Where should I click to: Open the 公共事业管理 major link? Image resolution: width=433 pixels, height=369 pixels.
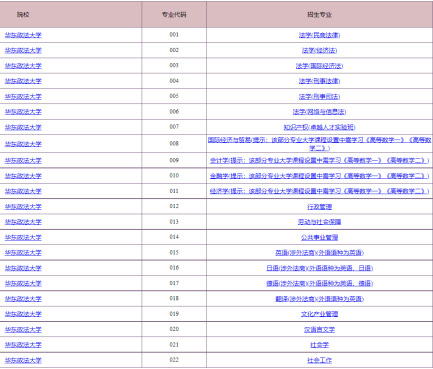point(319,237)
